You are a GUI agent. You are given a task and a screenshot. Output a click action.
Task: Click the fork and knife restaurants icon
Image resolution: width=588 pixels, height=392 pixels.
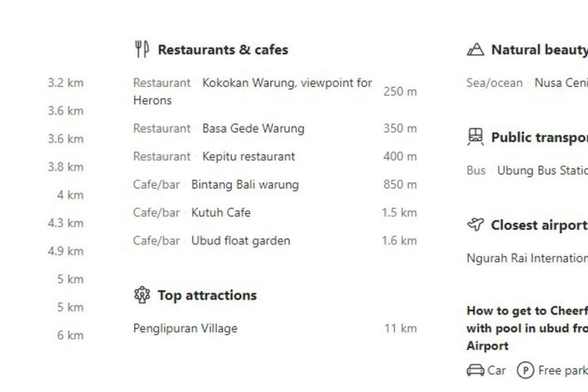coord(142,49)
